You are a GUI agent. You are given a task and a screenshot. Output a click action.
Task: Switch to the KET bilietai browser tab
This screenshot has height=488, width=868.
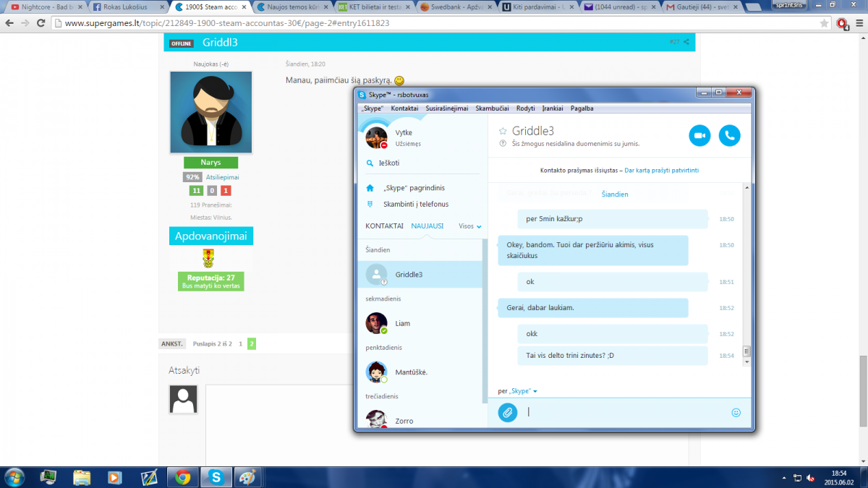374,7
